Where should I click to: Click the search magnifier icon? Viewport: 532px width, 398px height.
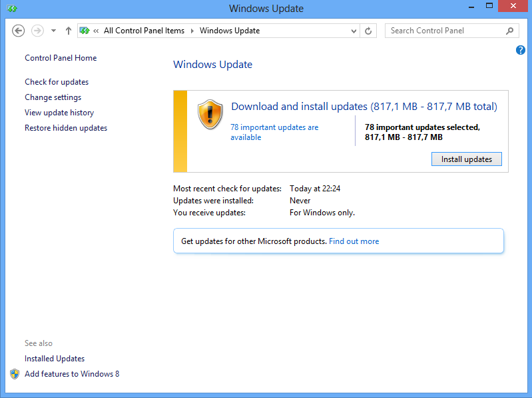pos(510,31)
